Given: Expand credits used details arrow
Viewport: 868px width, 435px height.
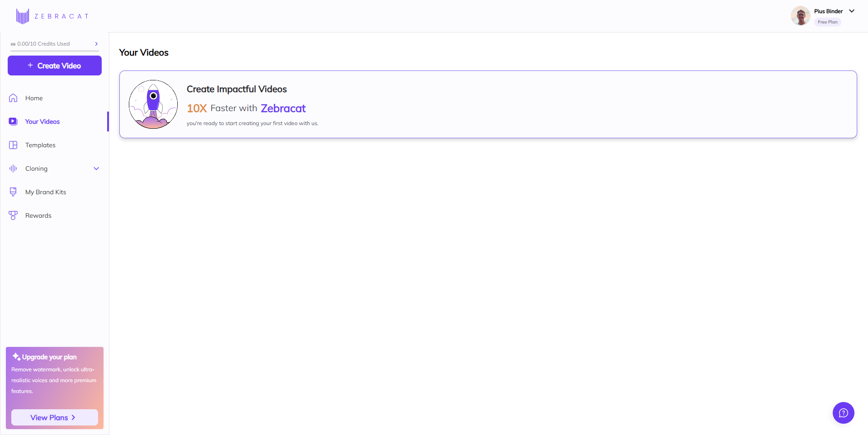Looking at the screenshot, I should (x=96, y=44).
